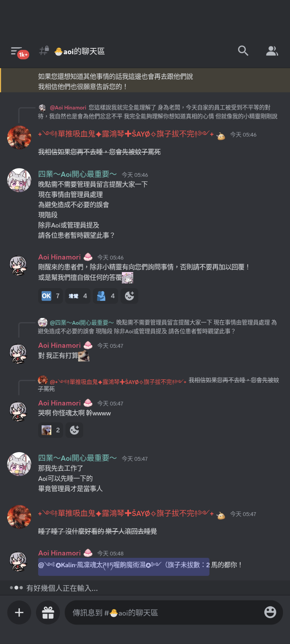Toggle the dog photo reaction with 2

coord(51,430)
